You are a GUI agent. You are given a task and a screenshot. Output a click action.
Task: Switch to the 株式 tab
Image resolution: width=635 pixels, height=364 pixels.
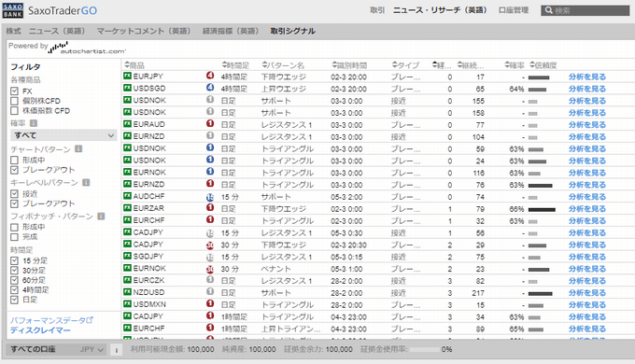(13, 31)
